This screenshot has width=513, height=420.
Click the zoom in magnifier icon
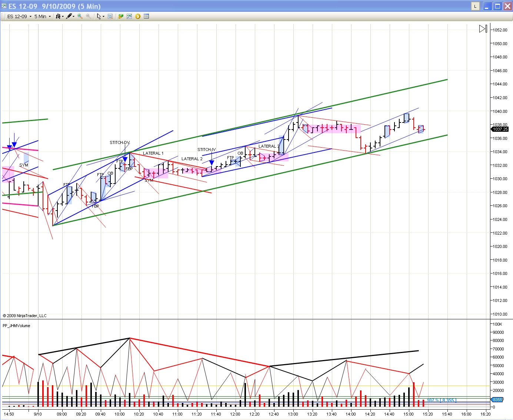click(x=80, y=16)
